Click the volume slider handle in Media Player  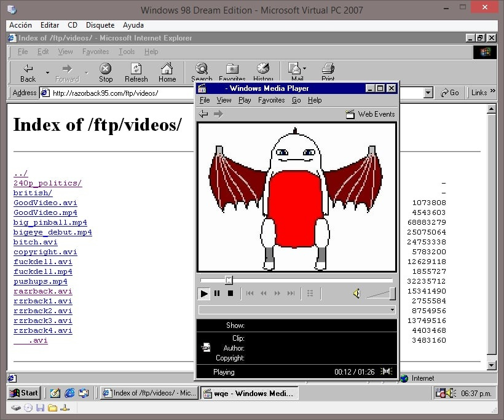[x=393, y=294]
